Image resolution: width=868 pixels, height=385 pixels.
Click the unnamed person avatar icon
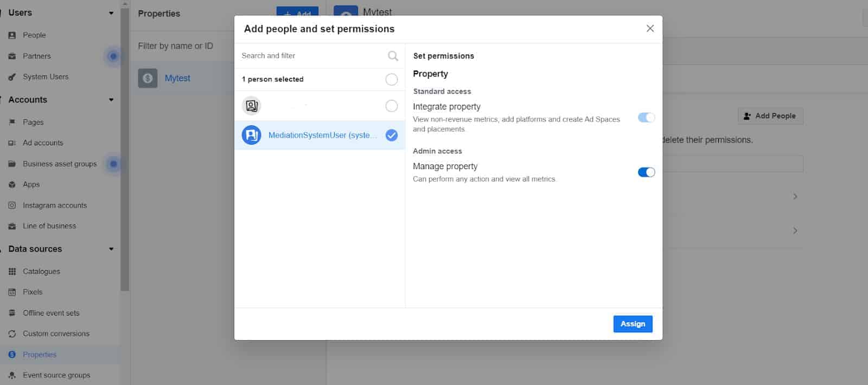pyautogui.click(x=251, y=106)
